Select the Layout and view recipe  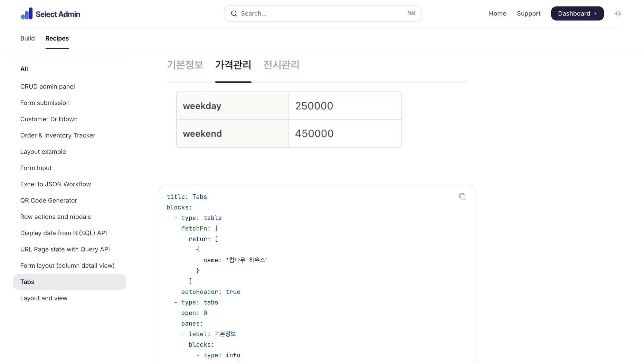coord(44,298)
